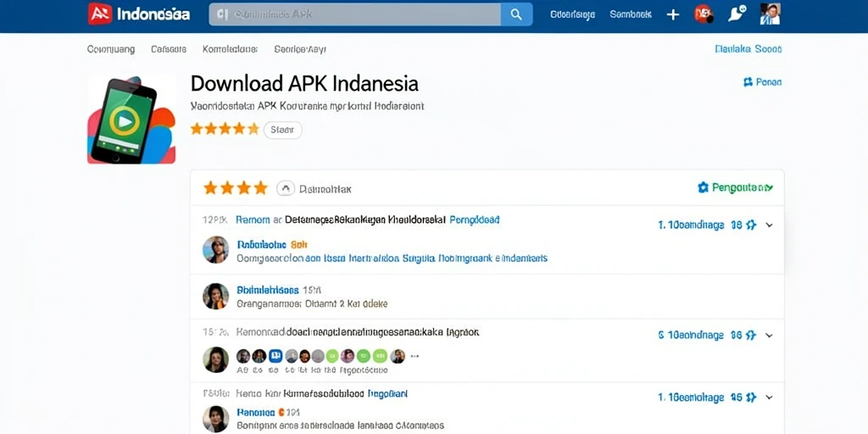Click the four-star rating in review header
Screen dimensions: 868x434
pyautogui.click(x=236, y=188)
